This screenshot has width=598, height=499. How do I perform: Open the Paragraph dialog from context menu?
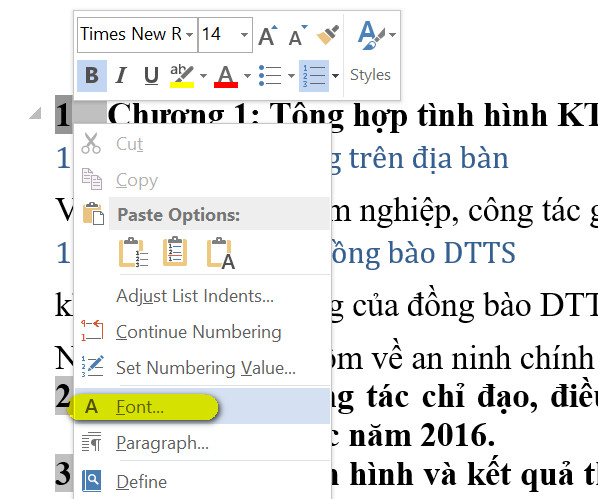pyautogui.click(x=202, y=443)
